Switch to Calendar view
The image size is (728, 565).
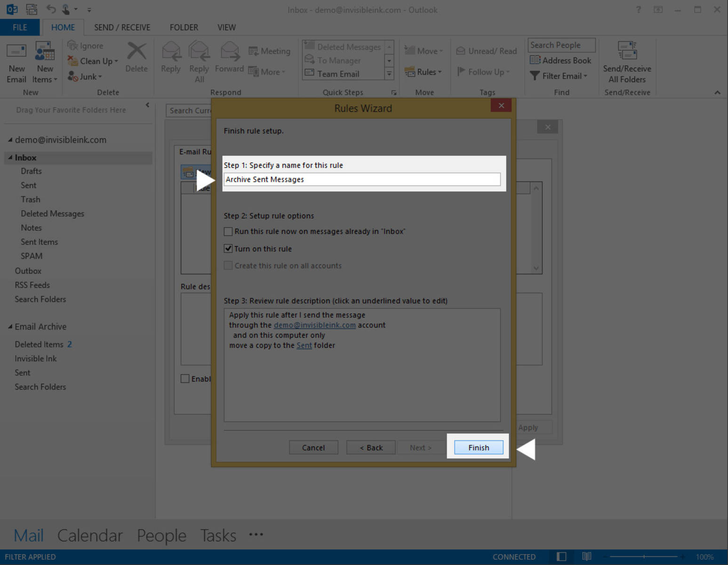pos(90,535)
